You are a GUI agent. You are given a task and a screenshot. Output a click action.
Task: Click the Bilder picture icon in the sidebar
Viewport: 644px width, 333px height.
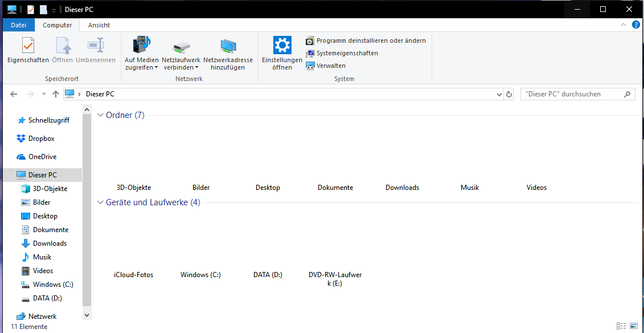(26, 202)
